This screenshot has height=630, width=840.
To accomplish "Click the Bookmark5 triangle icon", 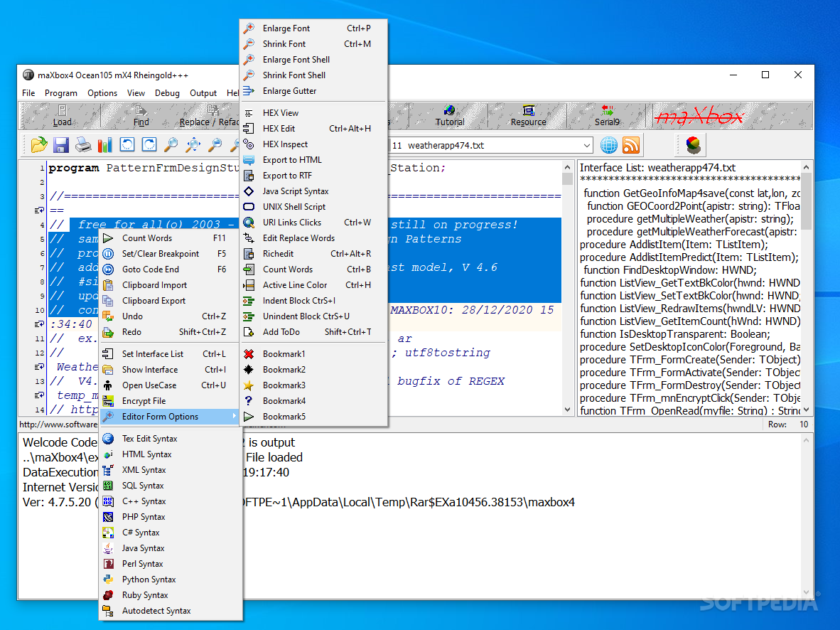I will coord(249,417).
